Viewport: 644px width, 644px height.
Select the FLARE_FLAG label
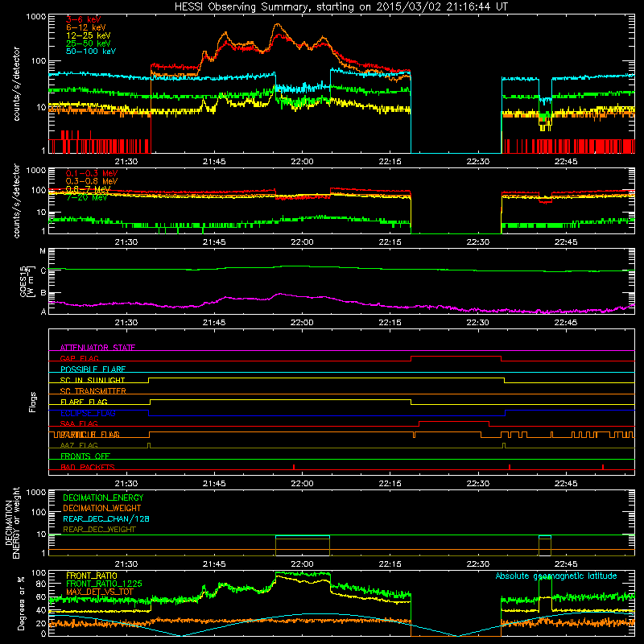coord(84,402)
